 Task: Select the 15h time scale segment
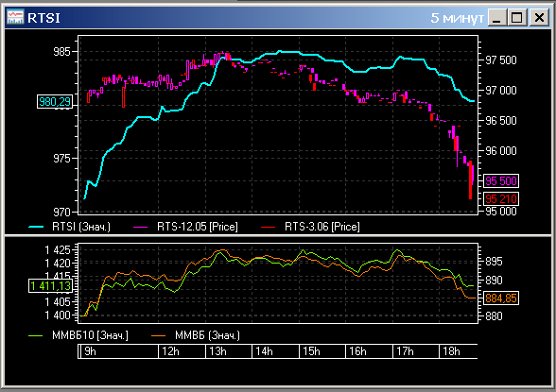[x=322, y=351]
